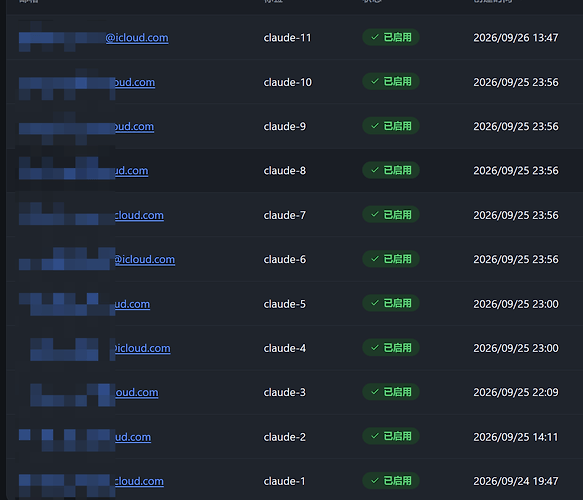Click the 已启用 status badge for claude-2
Image resolution: width=583 pixels, height=500 pixels.
tap(391, 436)
